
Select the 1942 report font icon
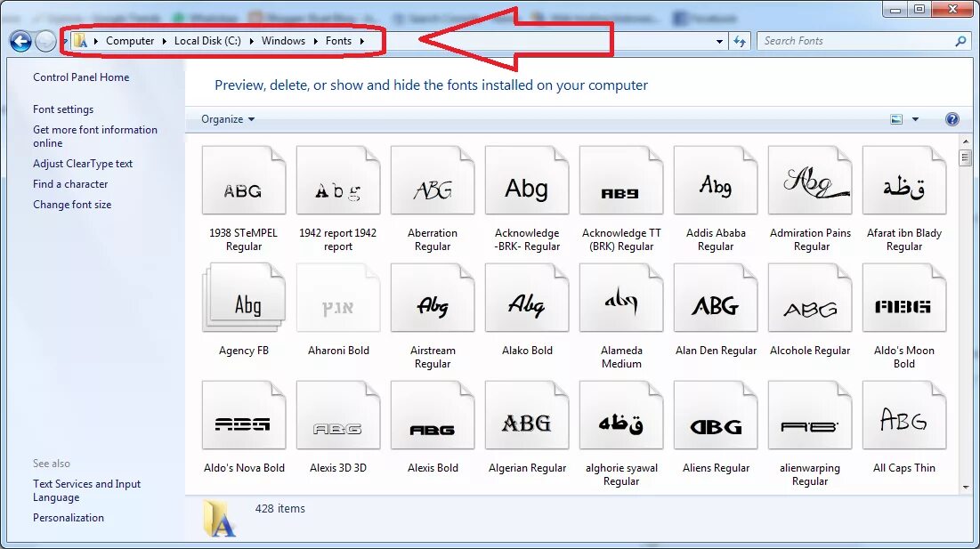tap(338, 180)
